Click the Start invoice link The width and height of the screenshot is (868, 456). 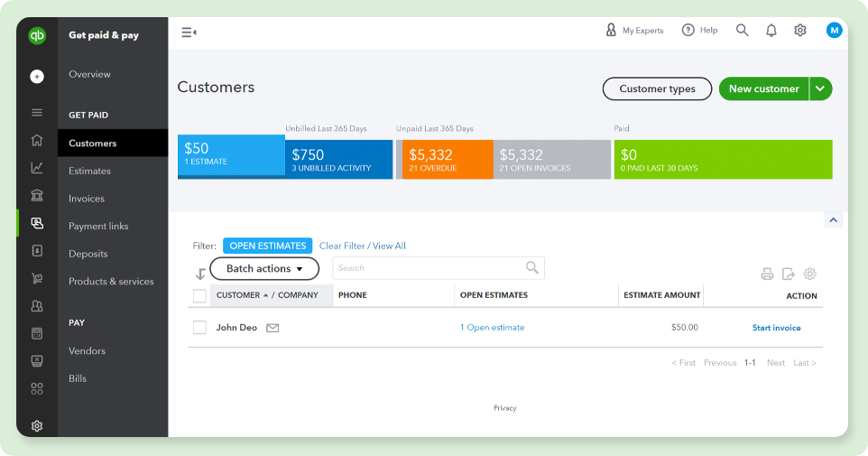[776, 328]
